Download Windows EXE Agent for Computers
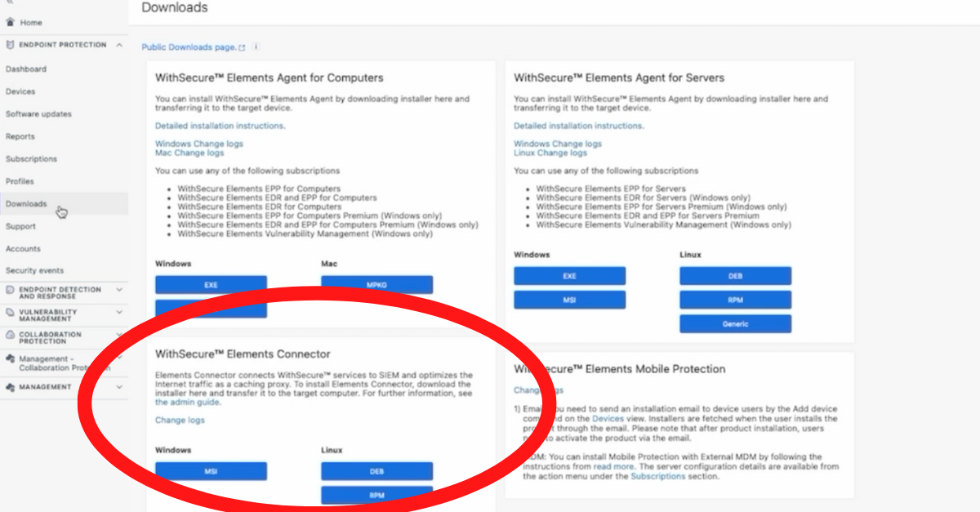The image size is (980, 512). [211, 285]
